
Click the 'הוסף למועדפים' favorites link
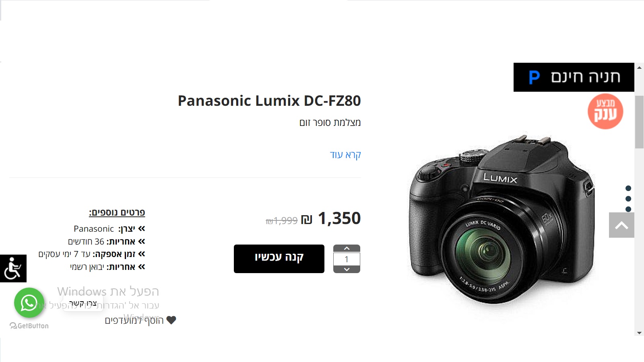click(x=134, y=320)
